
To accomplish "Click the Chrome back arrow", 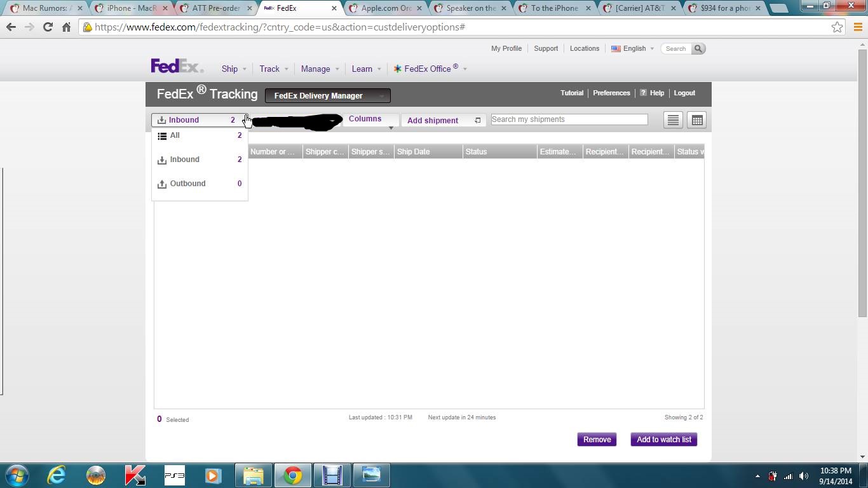I will [11, 27].
